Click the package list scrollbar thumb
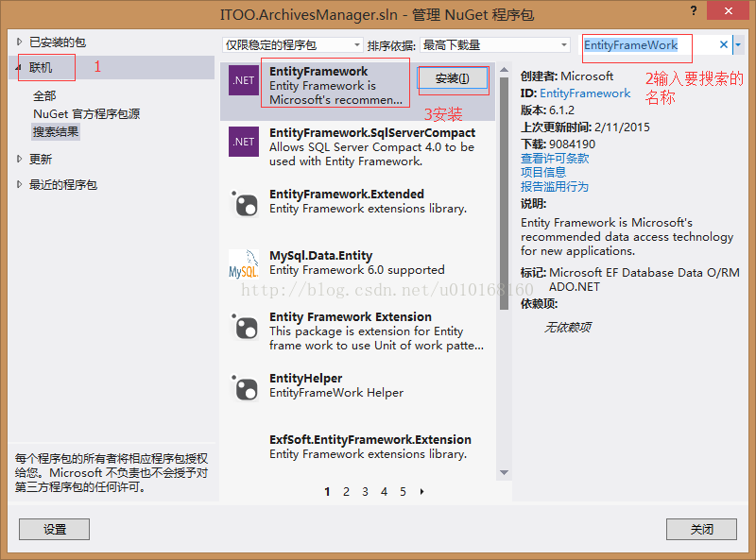Viewport: 756px width, 560px height. click(505, 194)
